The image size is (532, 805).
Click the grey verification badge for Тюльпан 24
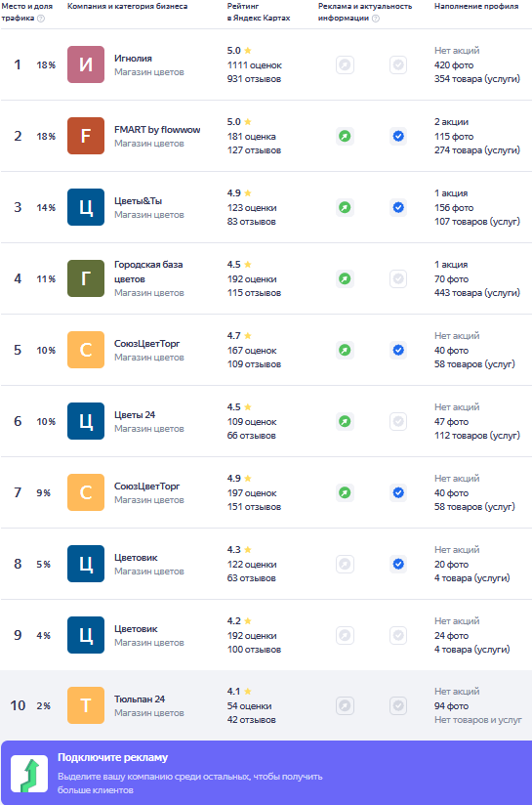point(398,706)
